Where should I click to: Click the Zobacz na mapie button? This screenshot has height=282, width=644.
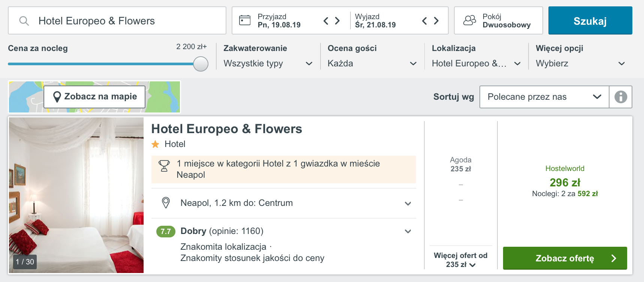click(94, 97)
